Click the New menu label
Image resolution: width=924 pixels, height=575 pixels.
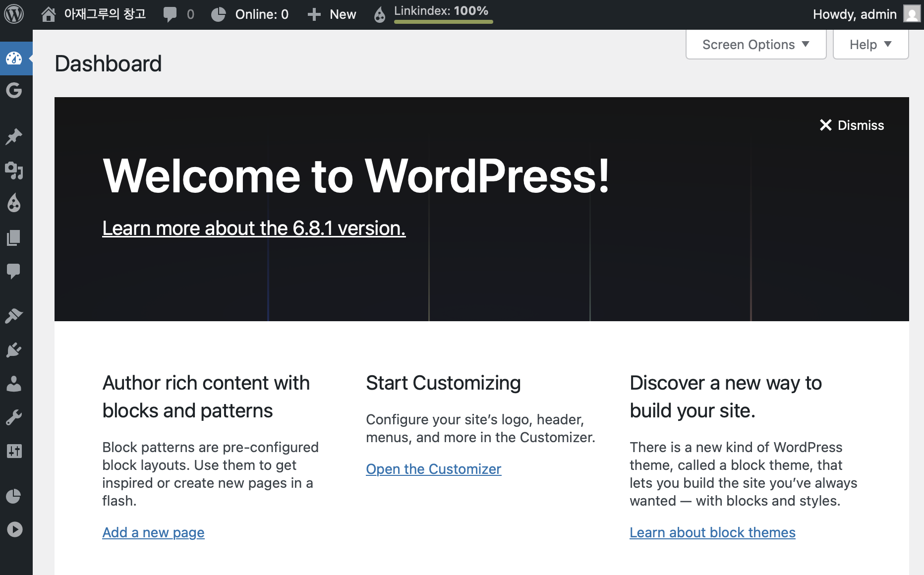click(x=343, y=14)
